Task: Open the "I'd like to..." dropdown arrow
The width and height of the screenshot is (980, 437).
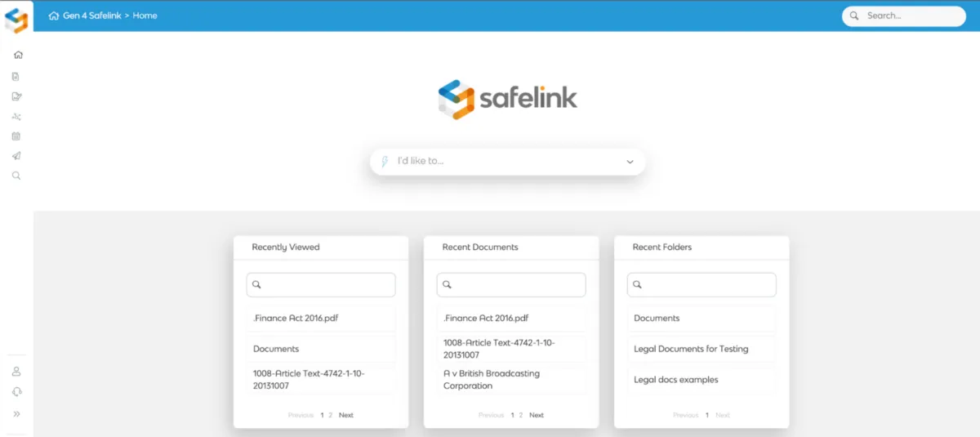Action: [630, 162]
